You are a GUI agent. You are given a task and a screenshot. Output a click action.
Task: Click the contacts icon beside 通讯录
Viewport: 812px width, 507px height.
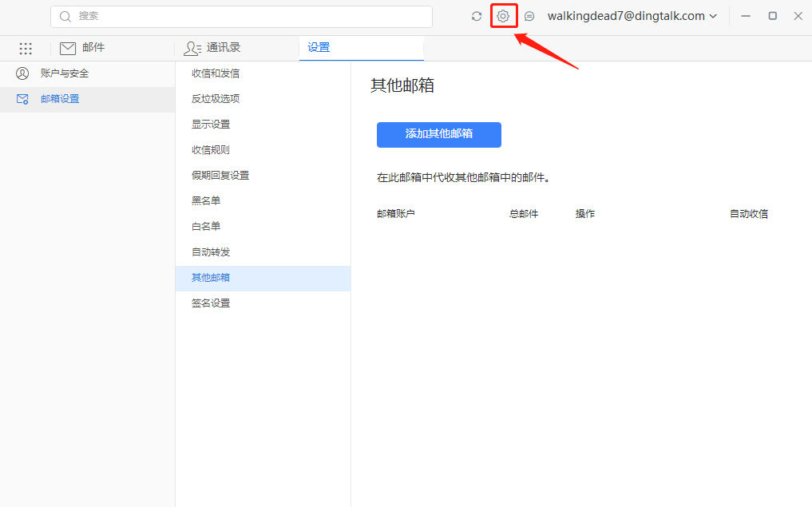tap(192, 48)
